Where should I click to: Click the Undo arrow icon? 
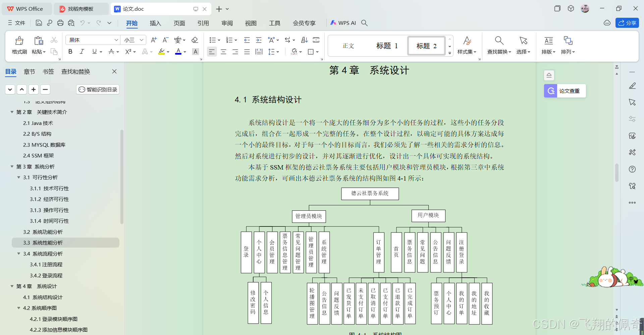pos(82,23)
